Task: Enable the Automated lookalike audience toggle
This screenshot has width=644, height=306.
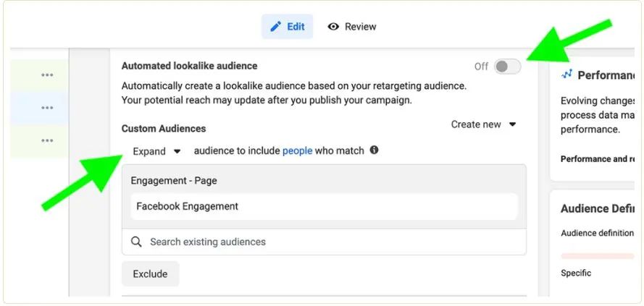Action: (x=507, y=67)
